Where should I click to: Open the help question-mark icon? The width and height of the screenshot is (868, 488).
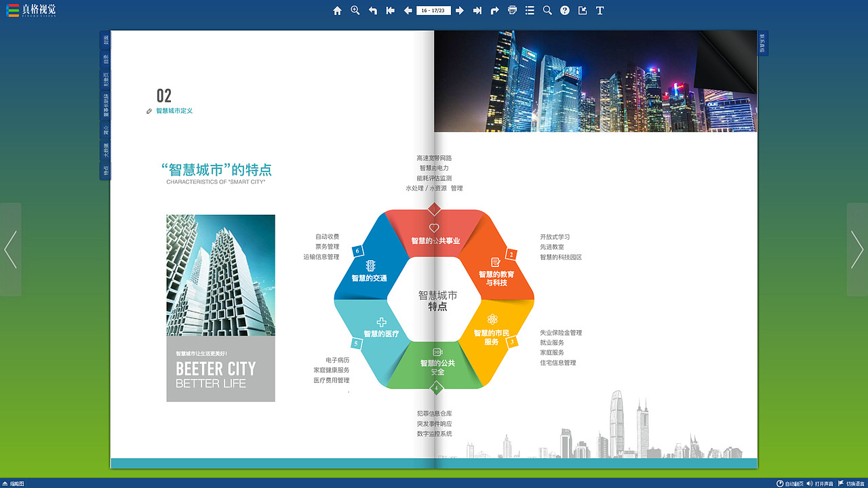coord(565,10)
